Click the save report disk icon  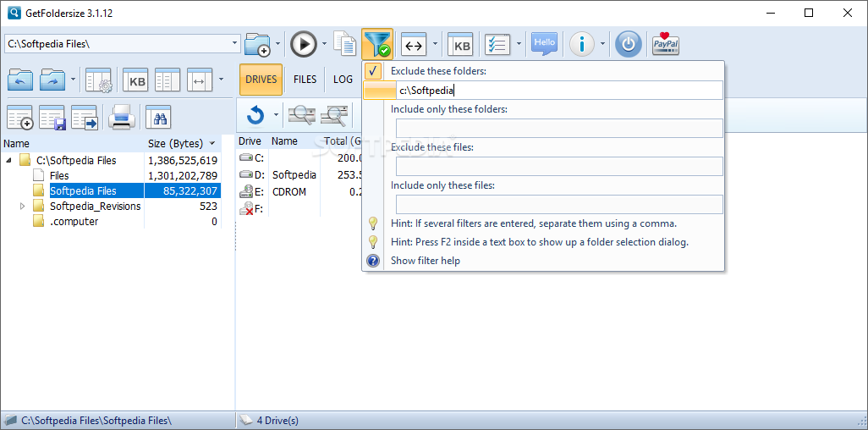point(52,117)
